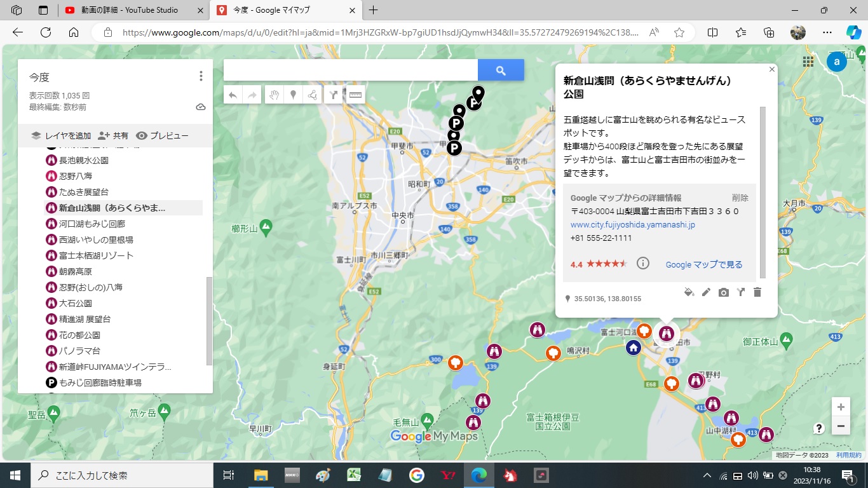Click the browser home button

(74, 32)
